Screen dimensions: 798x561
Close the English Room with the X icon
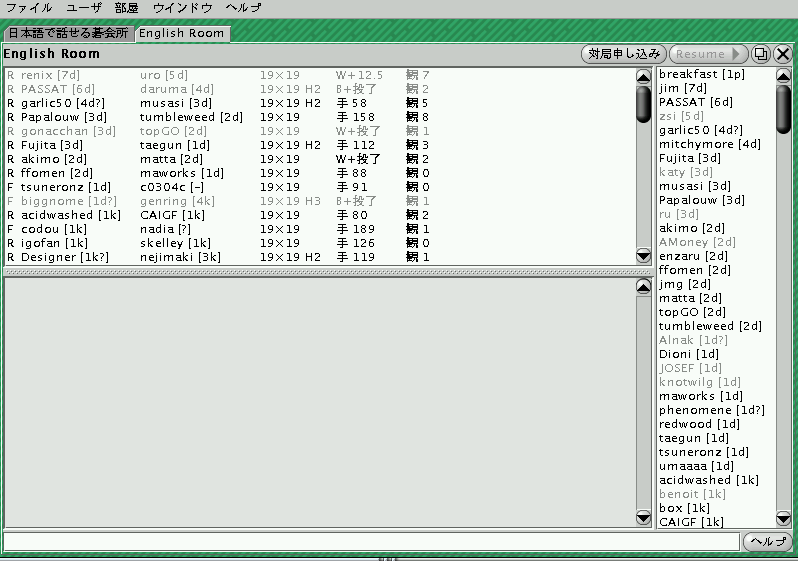pos(783,54)
